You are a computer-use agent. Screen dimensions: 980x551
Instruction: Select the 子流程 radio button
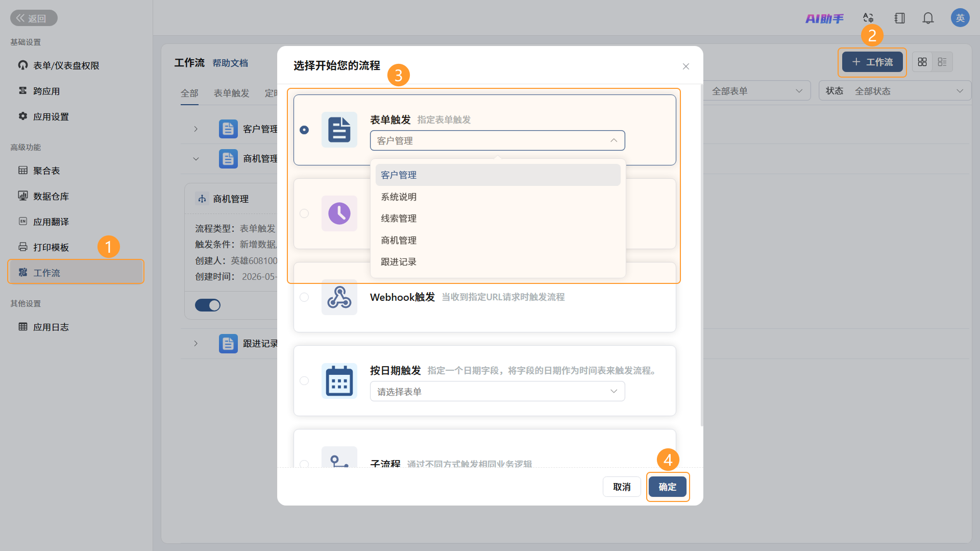[x=304, y=464]
